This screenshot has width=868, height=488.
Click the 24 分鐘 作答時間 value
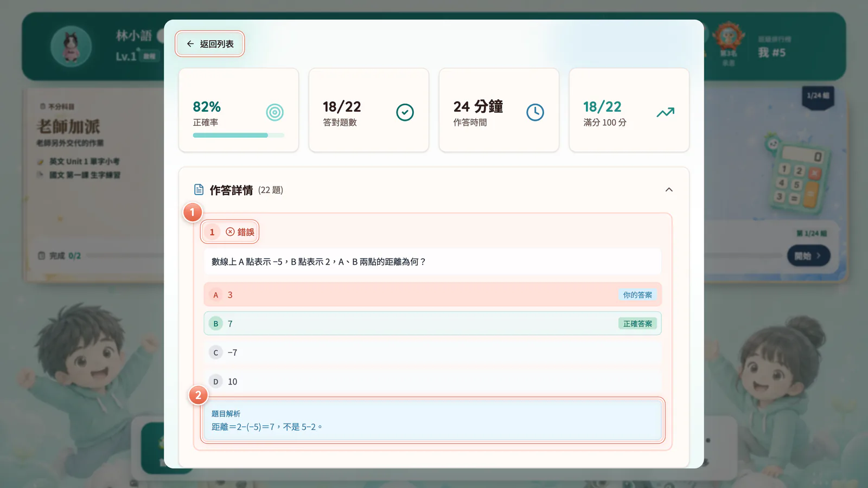[478, 107]
